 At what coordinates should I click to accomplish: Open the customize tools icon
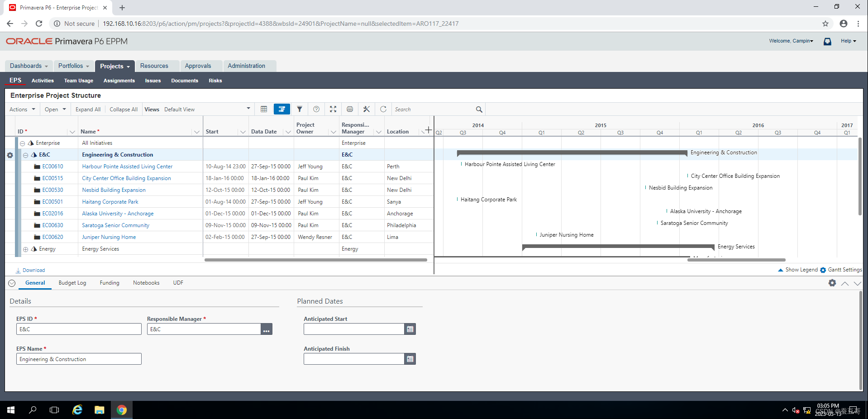[366, 109]
